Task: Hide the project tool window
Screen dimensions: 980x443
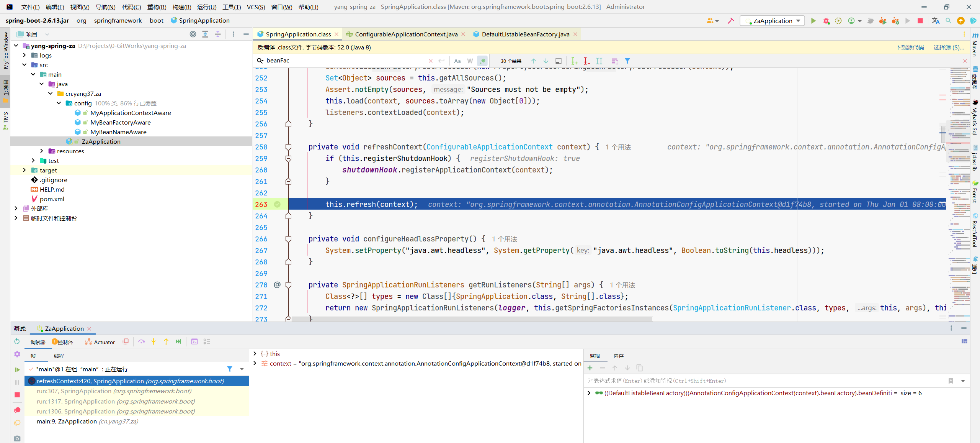Action: tap(246, 34)
